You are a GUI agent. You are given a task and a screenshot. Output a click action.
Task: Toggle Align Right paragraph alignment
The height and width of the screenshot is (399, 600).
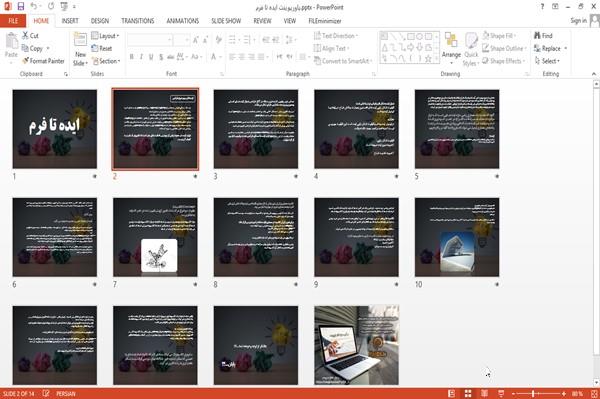tap(251, 57)
